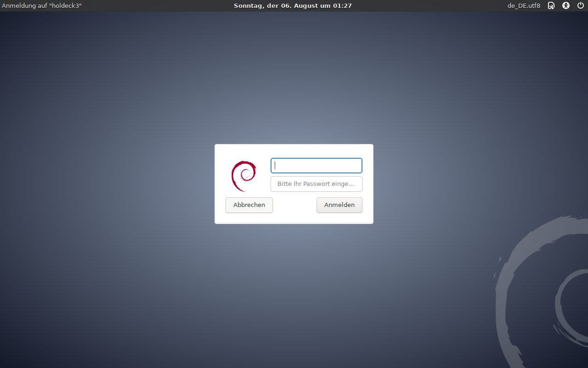
Task: Open the de_DE.utf8 language menu
Action: 524,6
